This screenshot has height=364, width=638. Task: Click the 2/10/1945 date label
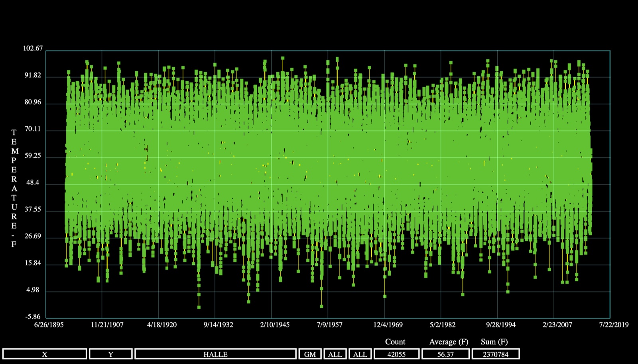click(275, 325)
